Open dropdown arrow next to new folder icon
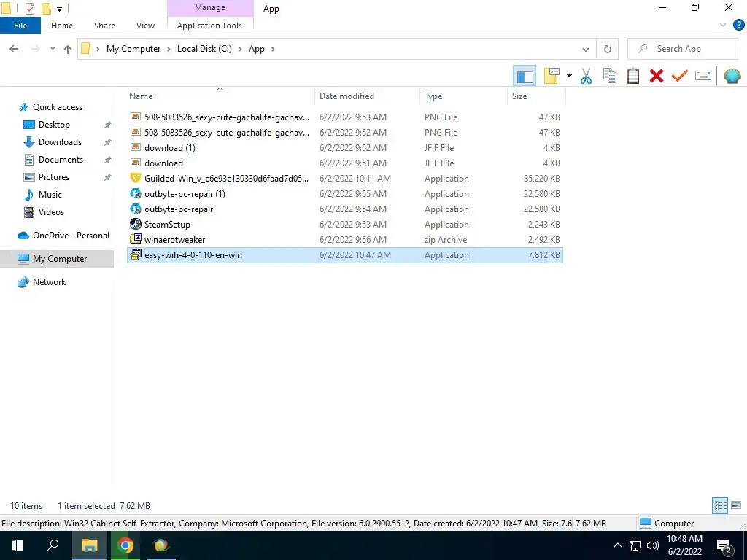747x560 pixels. click(x=569, y=76)
